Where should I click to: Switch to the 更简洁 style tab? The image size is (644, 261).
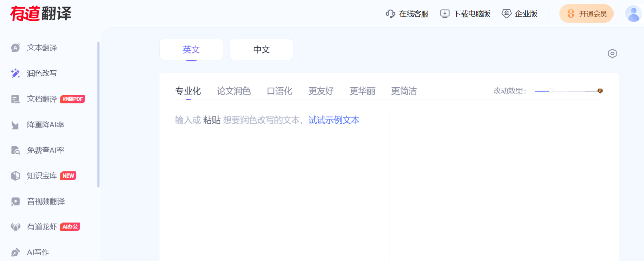coord(404,91)
